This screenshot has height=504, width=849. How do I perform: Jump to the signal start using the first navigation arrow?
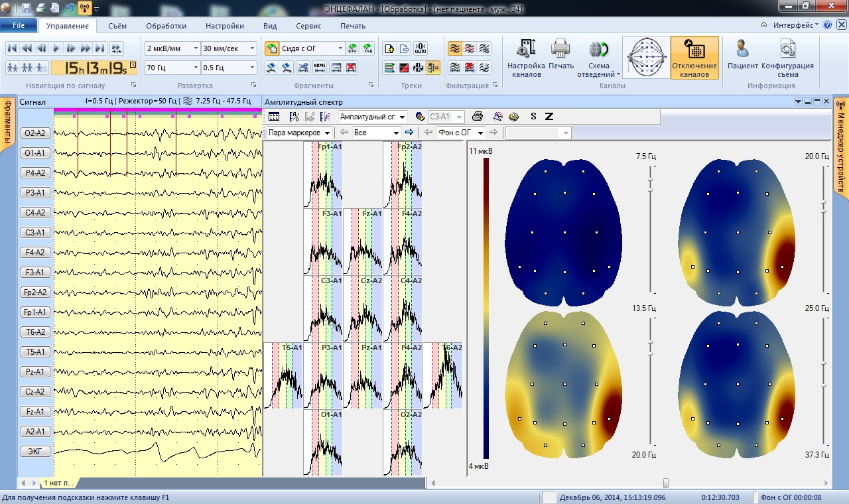click(12, 48)
